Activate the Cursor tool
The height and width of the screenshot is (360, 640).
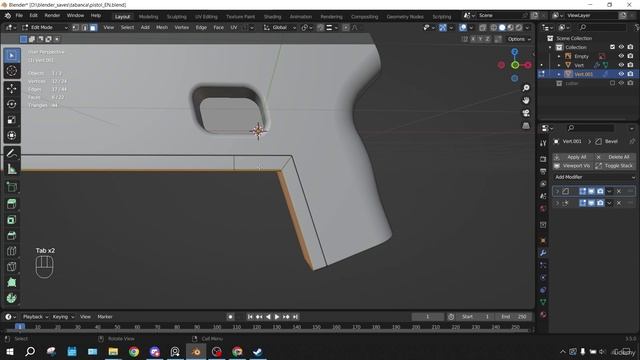pyautogui.click(x=12, y=71)
